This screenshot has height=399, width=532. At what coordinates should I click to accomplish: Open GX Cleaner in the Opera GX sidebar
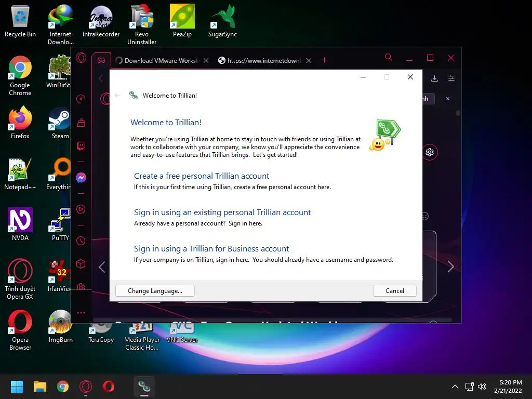click(x=81, y=123)
